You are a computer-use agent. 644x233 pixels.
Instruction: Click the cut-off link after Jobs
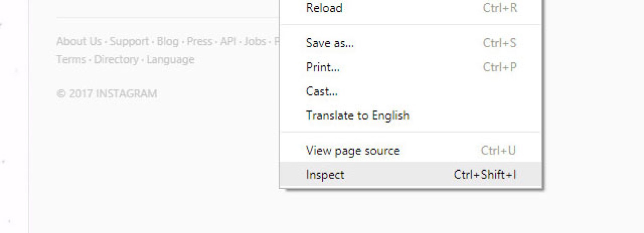(276, 42)
